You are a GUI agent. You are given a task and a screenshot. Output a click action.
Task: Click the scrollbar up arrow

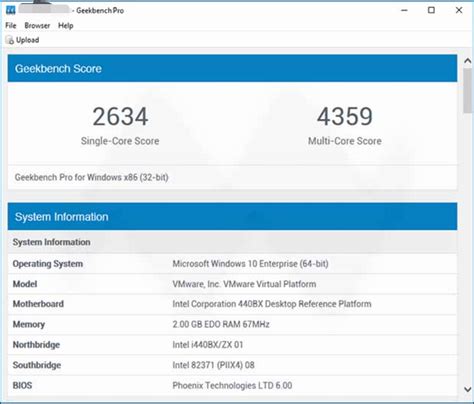pyautogui.click(x=468, y=61)
